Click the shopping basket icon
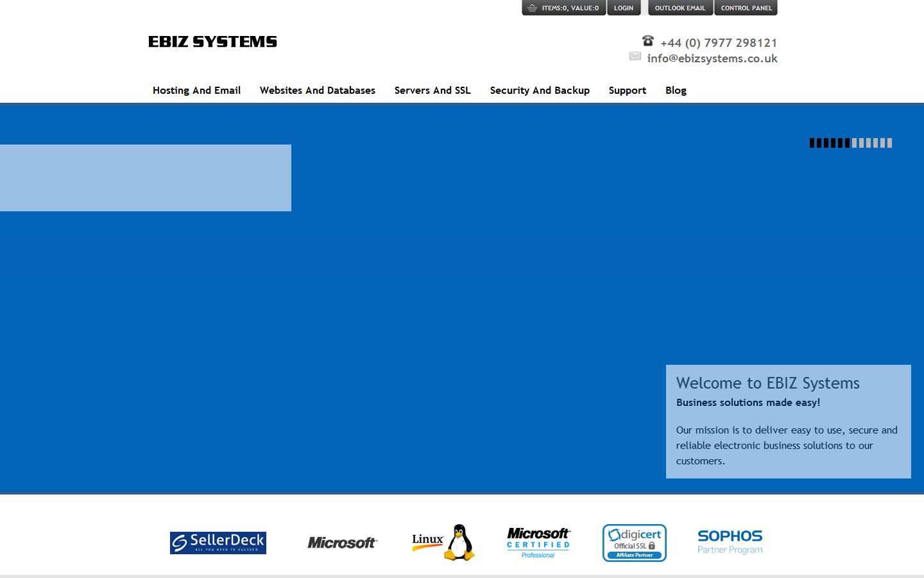924x578 pixels. point(531,8)
